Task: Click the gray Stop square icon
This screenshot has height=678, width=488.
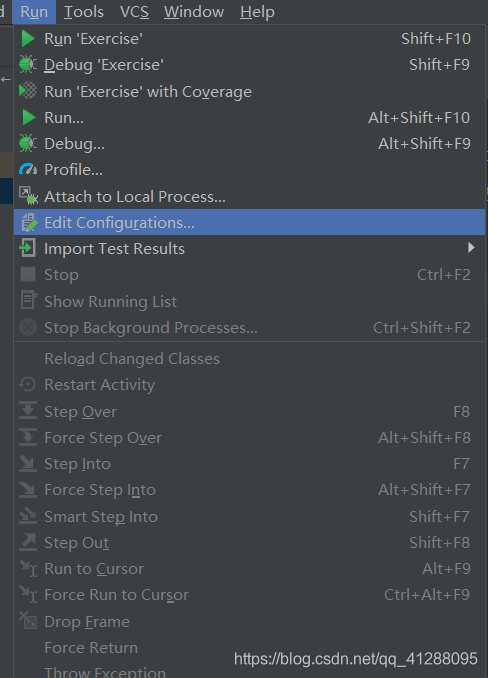Action: [28, 274]
